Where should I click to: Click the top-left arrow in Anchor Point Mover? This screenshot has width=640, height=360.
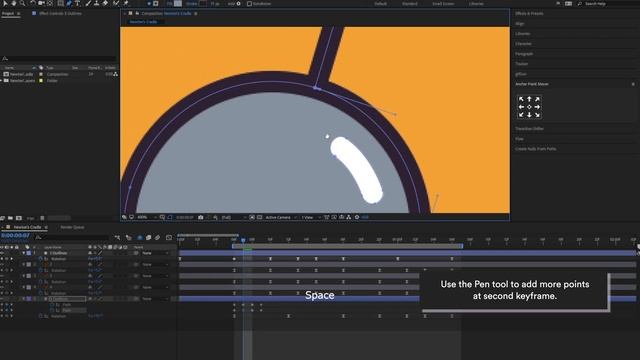[521, 99]
